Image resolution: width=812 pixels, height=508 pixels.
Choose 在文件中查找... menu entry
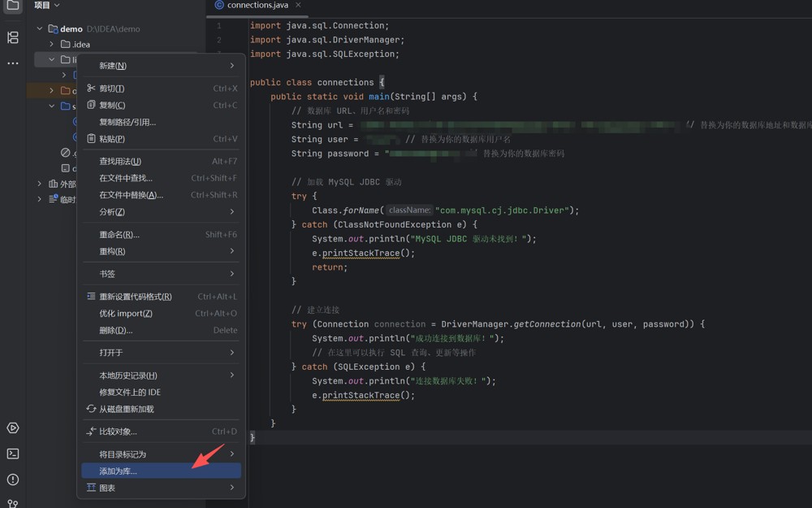tap(161, 178)
